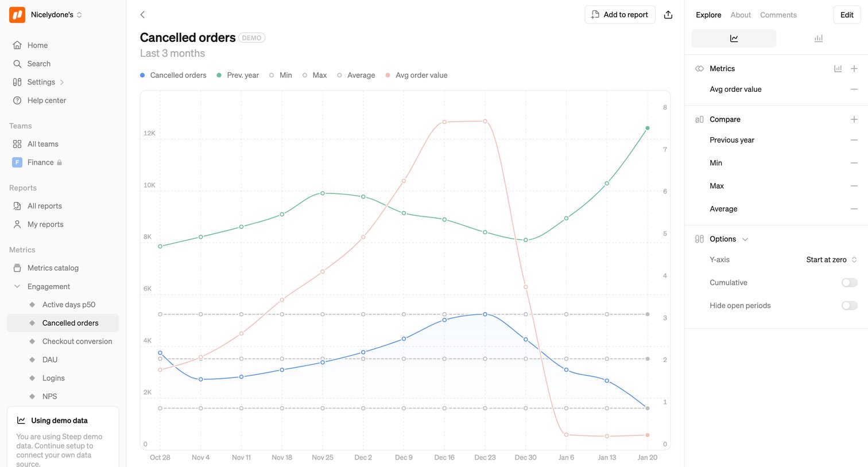Click the Help center question icon
This screenshot has height=467, width=868.
pyautogui.click(x=17, y=100)
